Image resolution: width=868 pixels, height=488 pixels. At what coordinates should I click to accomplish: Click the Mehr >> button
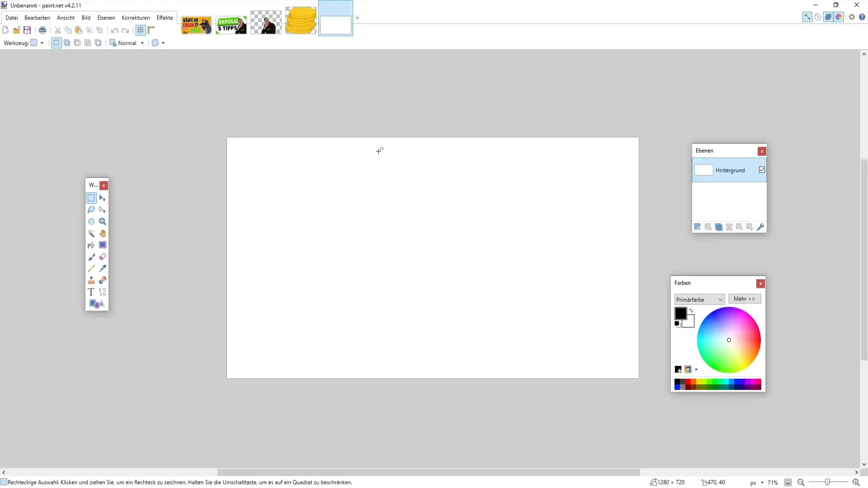tap(744, 299)
